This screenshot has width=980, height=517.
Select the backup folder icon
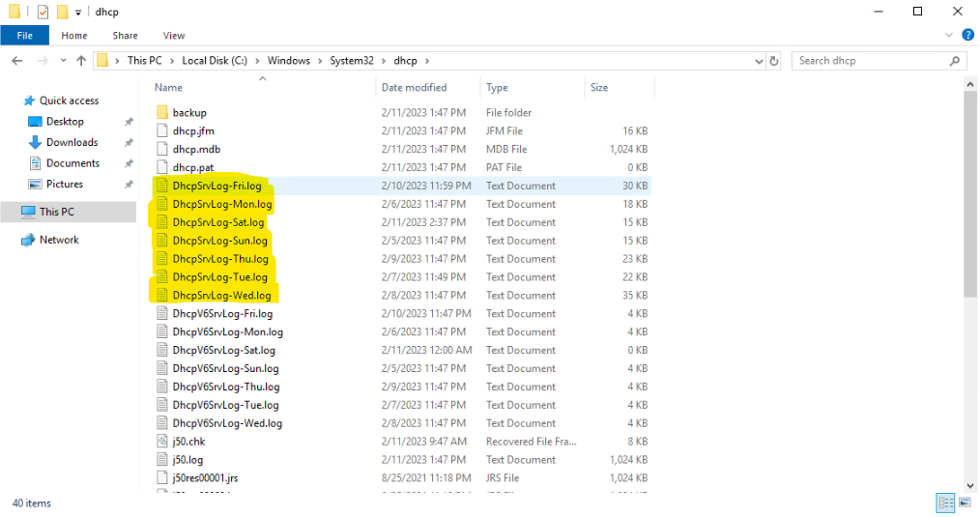click(x=162, y=112)
